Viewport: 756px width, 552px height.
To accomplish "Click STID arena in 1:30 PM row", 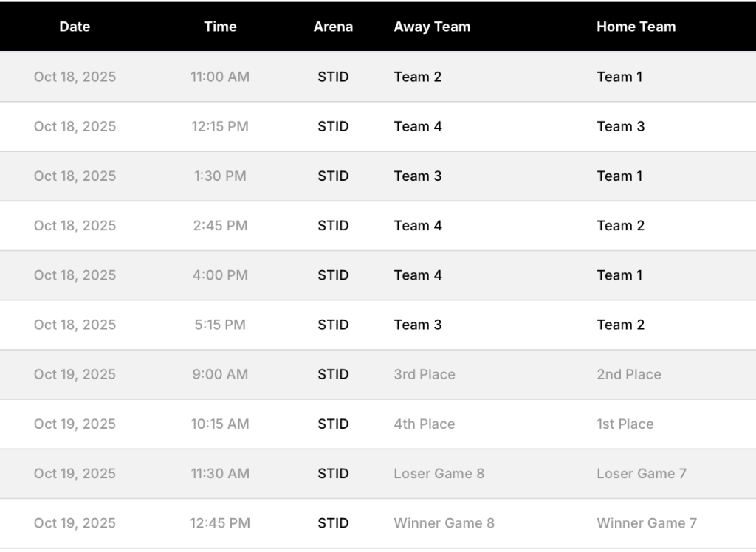I will (333, 176).
